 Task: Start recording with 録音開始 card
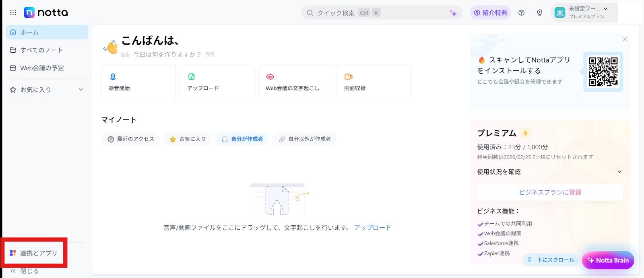pos(138,82)
